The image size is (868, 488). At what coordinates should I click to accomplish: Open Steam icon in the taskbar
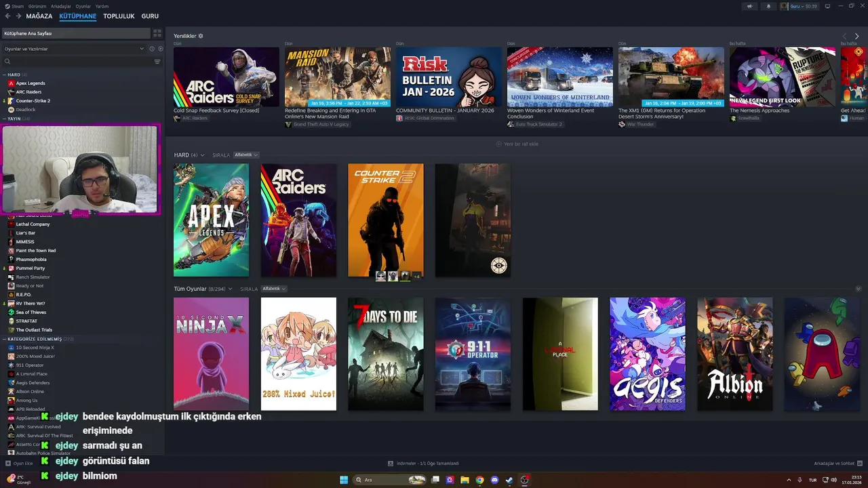tap(509, 480)
